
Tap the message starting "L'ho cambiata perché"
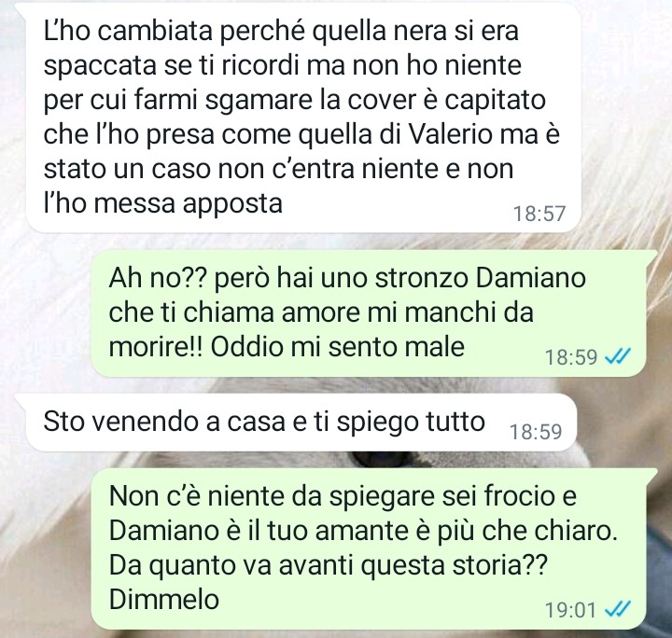click(303, 117)
